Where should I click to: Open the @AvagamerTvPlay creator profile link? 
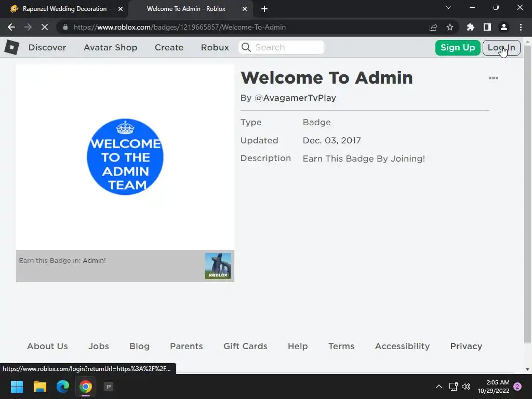click(x=295, y=98)
